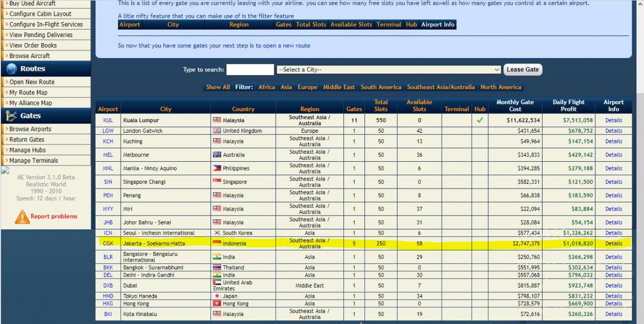Click the DXB airport code link
Image resolution: width=644 pixels, height=324 pixels.
pyautogui.click(x=108, y=285)
